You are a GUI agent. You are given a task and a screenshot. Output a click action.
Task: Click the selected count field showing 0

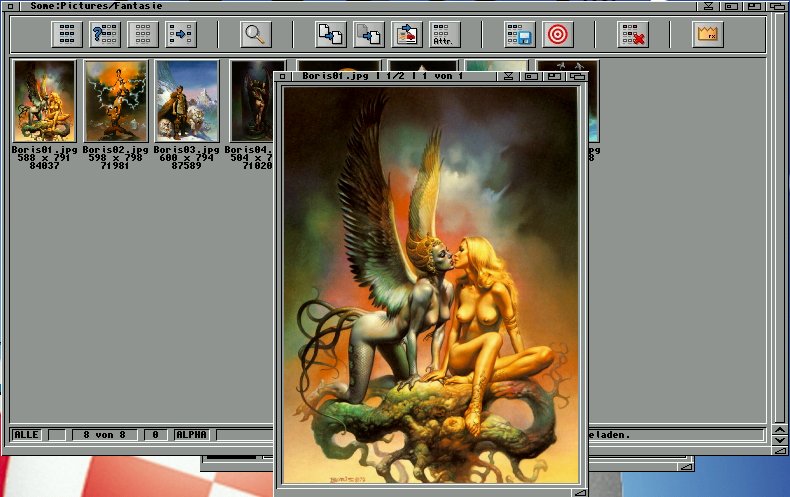(x=155, y=434)
